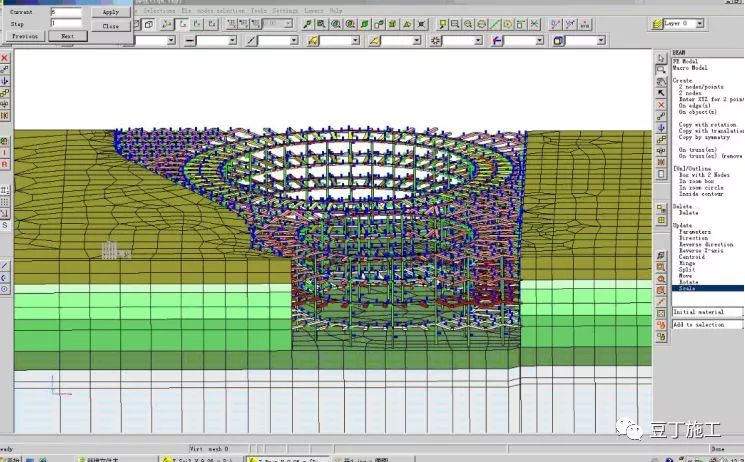Screen dimensions: 745x462
Task: Select the arrow pointer tool in right toolbar
Action: 661,58
